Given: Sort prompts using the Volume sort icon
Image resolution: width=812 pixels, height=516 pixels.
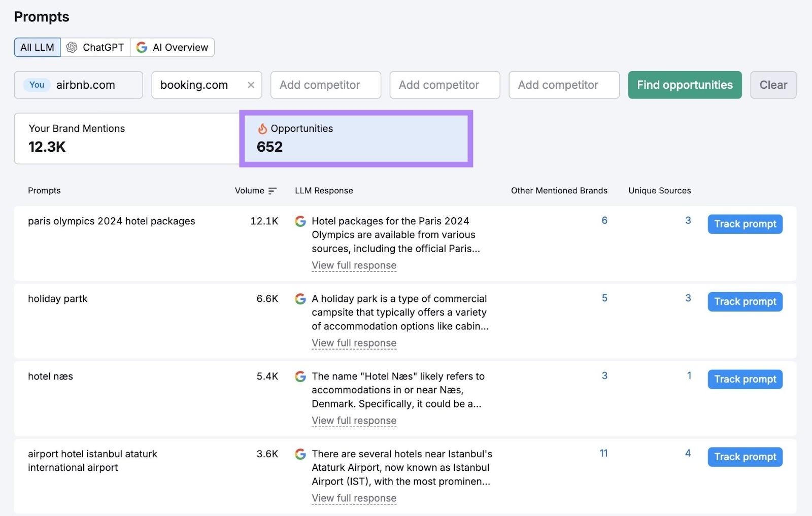Looking at the screenshot, I should (273, 191).
